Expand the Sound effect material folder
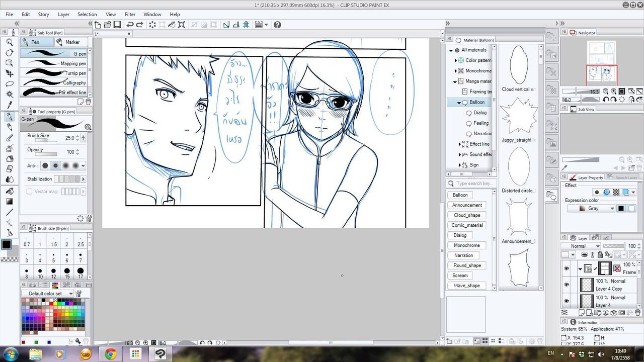The height and width of the screenshot is (362, 644). click(x=460, y=155)
